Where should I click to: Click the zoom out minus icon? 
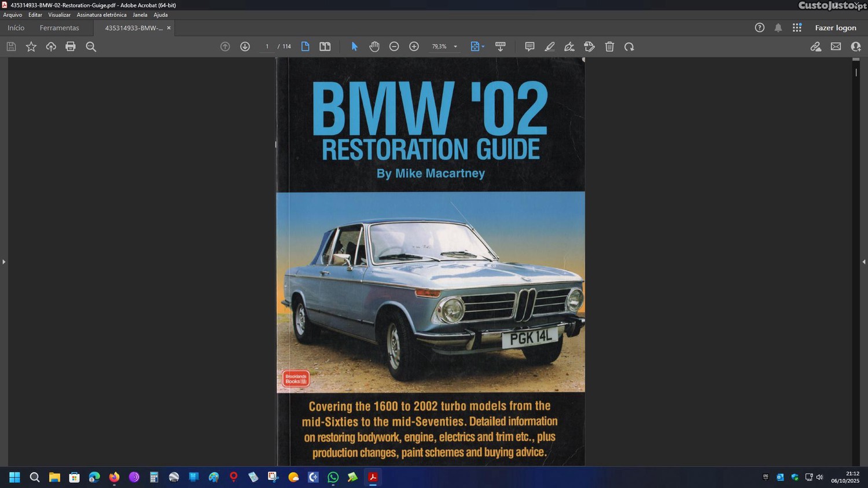pyautogui.click(x=394, y=47)
